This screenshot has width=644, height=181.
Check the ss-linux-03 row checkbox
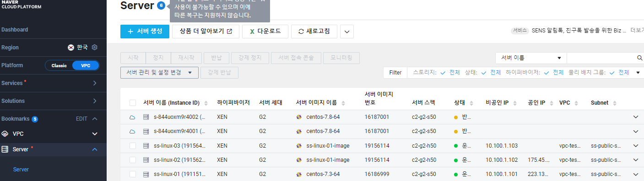(x=133, y=146)
